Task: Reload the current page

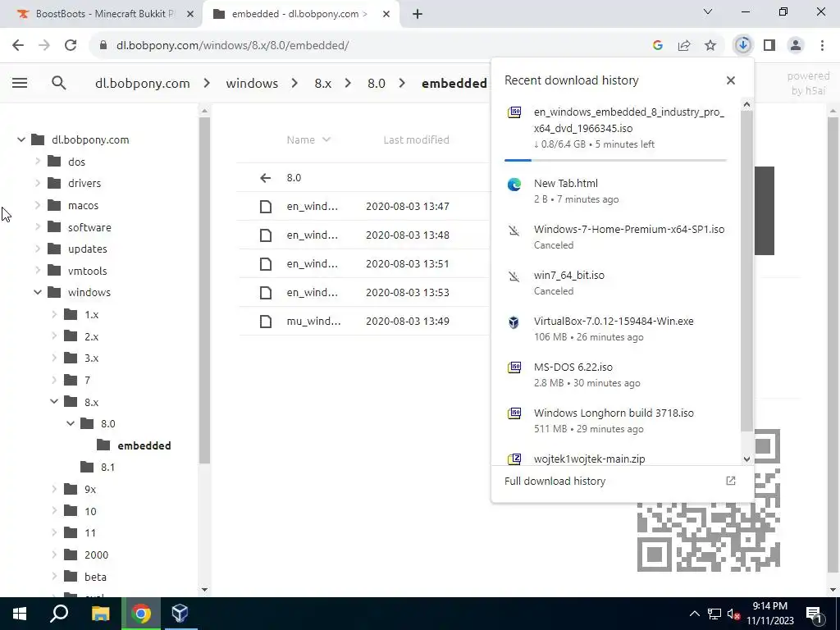Action: click(71, 46)
